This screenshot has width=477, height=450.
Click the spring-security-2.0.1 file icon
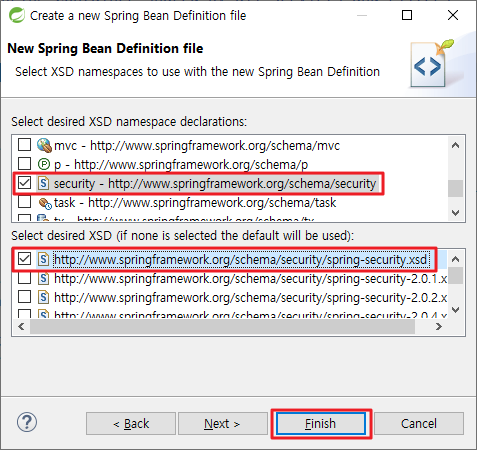pos(44,278)
